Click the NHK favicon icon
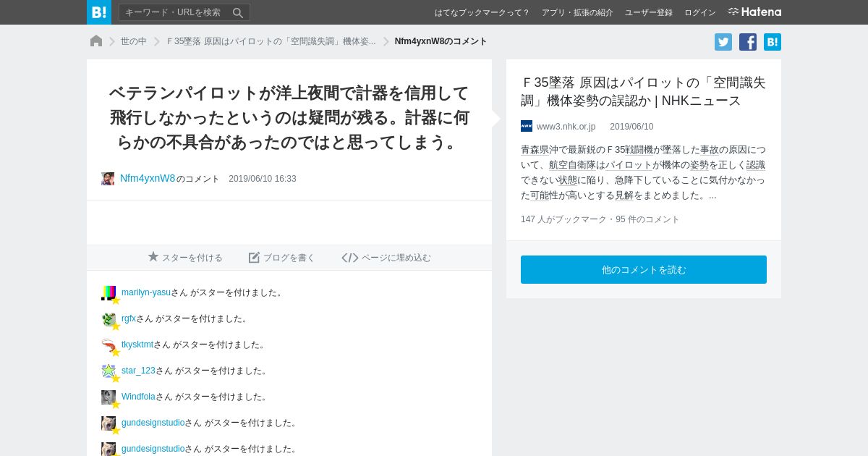 click(x=527, y=126)
